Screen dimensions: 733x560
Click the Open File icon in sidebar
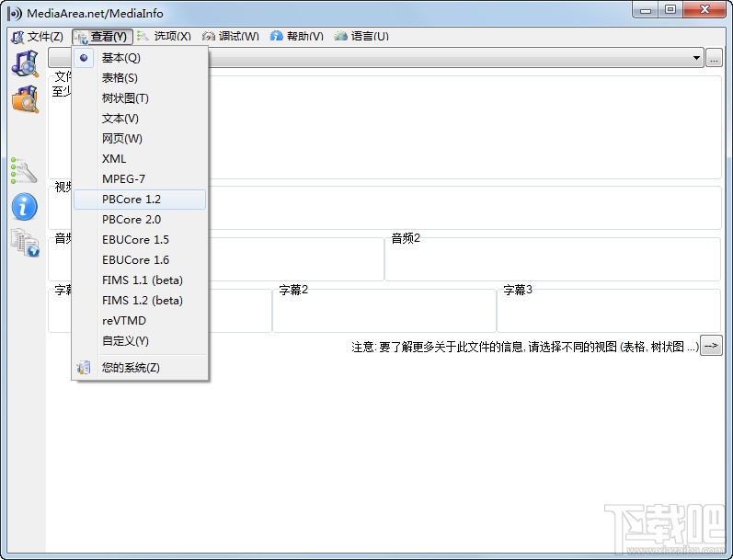click(25, 63)
